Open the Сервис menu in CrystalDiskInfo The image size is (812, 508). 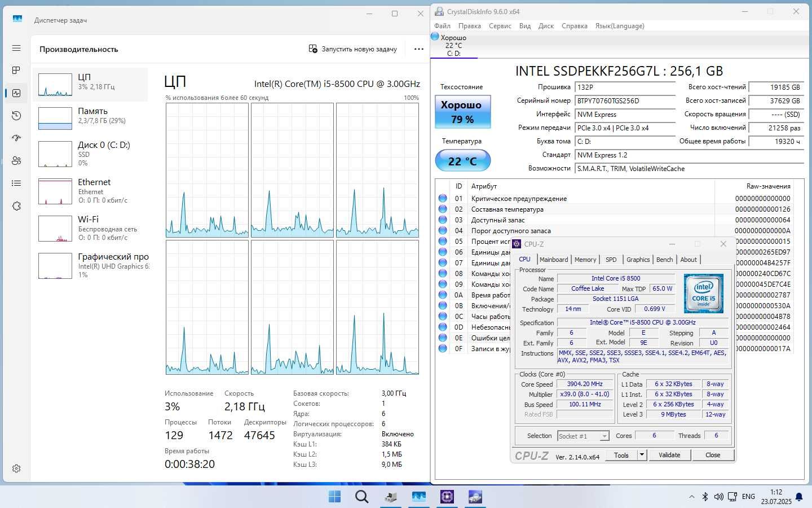pos(500,26)
